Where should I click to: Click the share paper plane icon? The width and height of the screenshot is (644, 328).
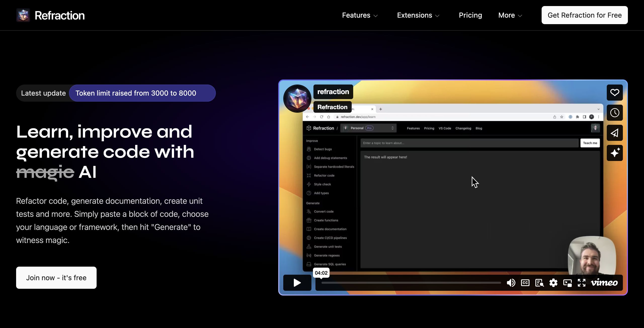[x=615, y=133]
